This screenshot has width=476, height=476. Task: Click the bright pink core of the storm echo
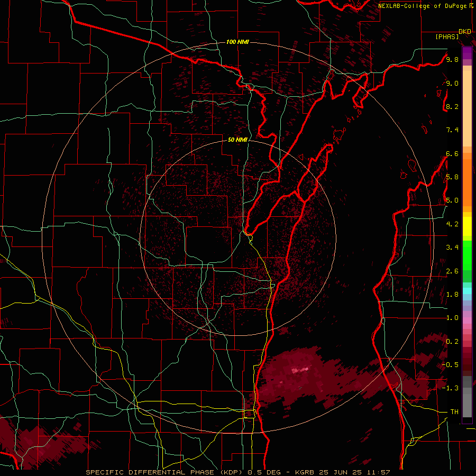coord(300,370)
